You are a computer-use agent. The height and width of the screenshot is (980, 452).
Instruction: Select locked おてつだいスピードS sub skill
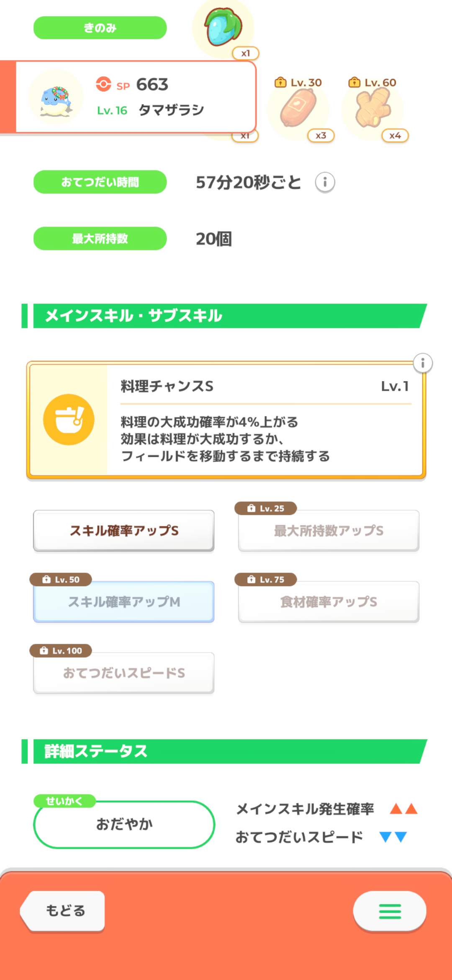[124, 673]
